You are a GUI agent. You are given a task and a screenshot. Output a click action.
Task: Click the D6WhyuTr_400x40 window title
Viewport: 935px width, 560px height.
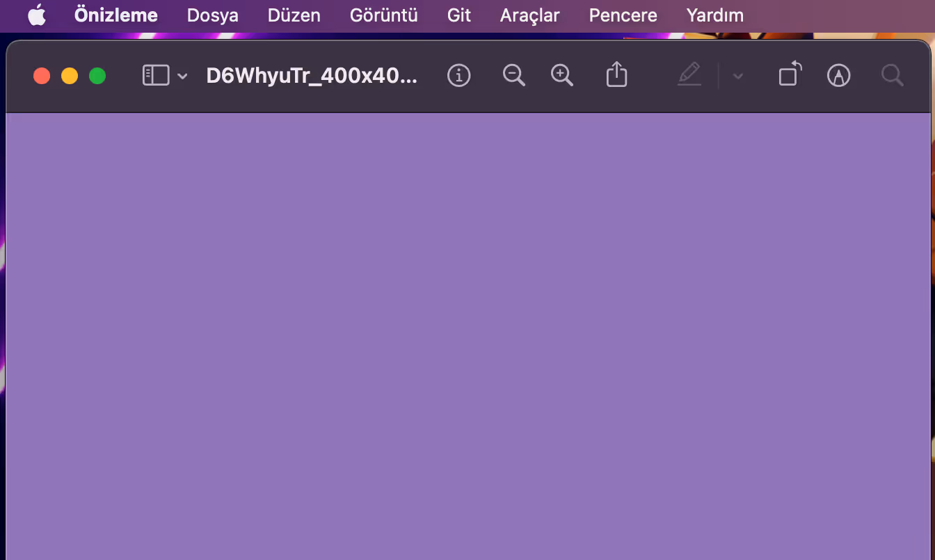(x=312, y=75)
